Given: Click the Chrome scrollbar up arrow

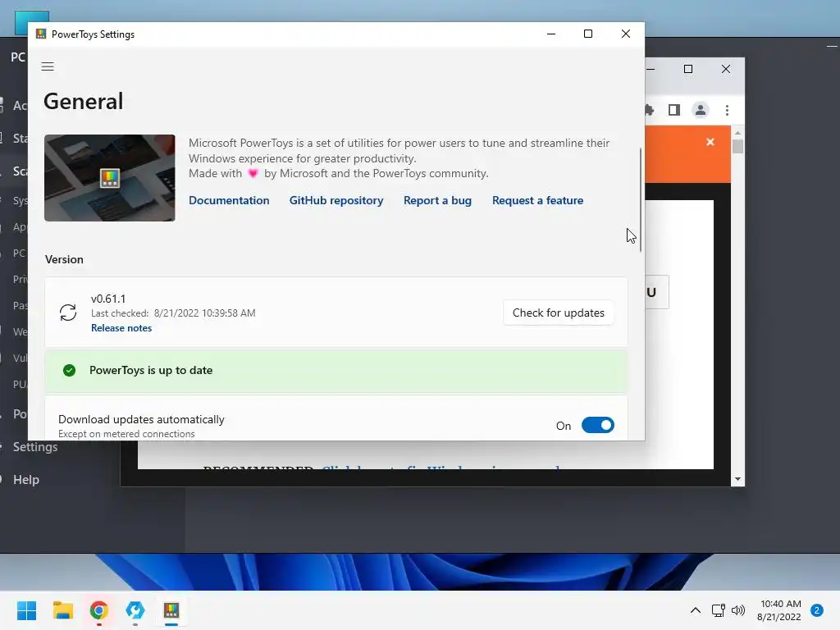Looking at the screenshot, I should pyautogui.click(x=737, y=132).
